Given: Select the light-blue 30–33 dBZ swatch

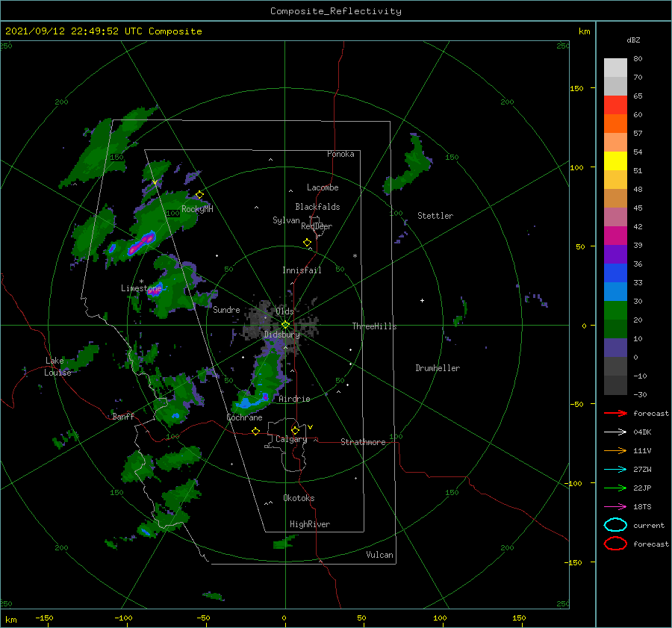Looking at the screenshot, I should 615,291.
